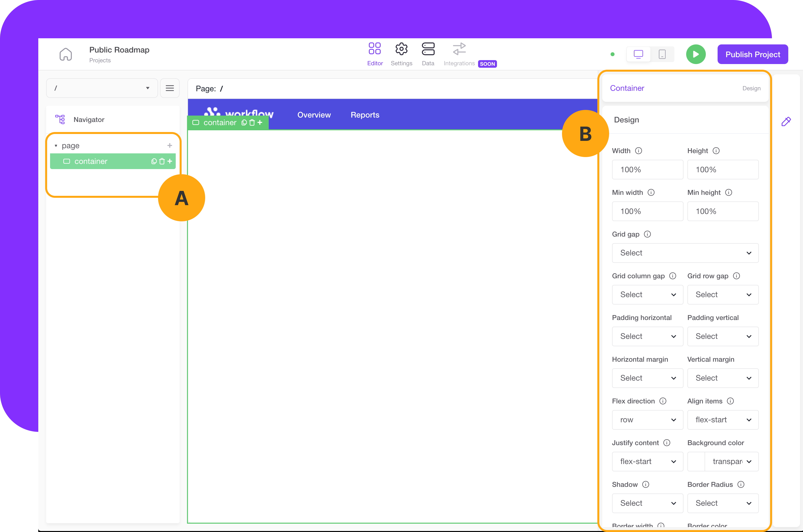The height and width of the screenshot is (532, 803).
Task: Duplicate container from the canvas label
Action: pos(244,122)
